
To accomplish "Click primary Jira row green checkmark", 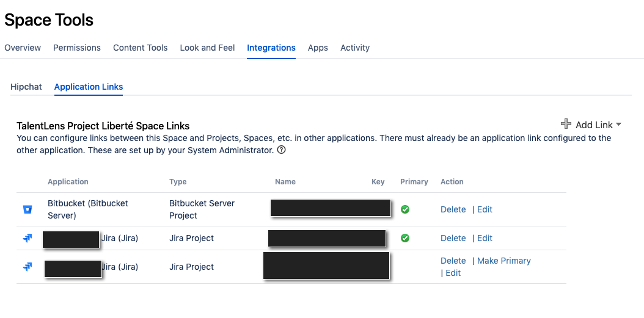I will coord(405,238).
